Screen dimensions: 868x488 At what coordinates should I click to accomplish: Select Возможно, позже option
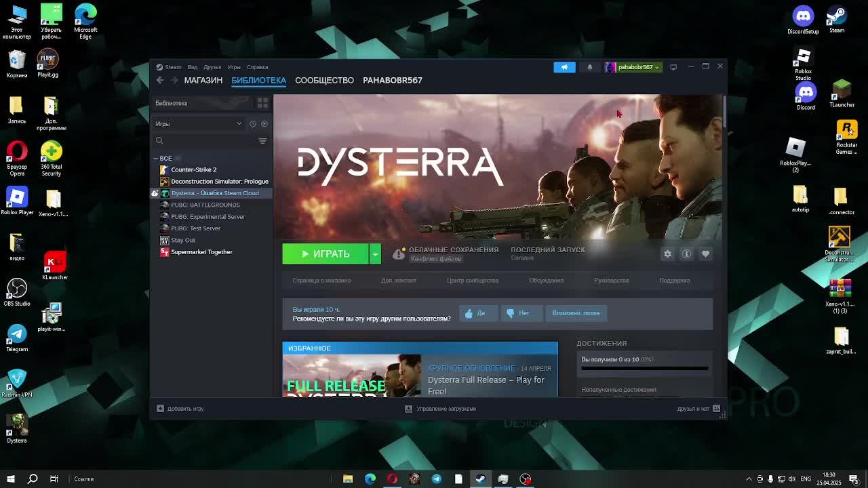576,313
